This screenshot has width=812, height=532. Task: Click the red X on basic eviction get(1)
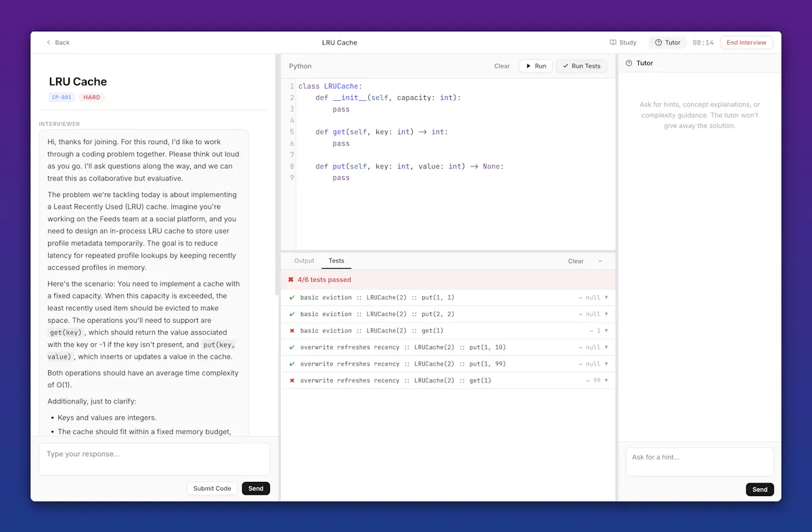click(292, 330)
